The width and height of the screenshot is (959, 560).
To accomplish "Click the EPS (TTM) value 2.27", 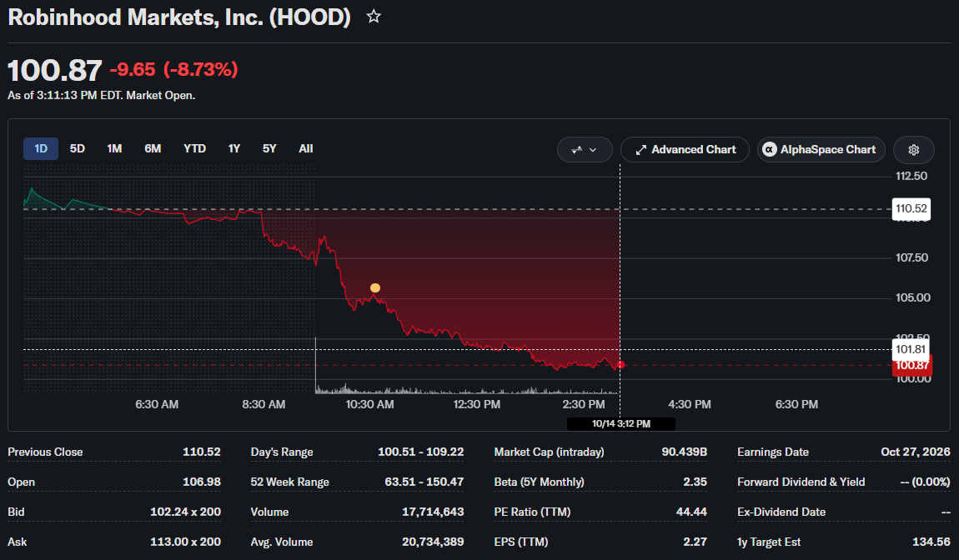I will pyautogui.click(x=695, y=542).
